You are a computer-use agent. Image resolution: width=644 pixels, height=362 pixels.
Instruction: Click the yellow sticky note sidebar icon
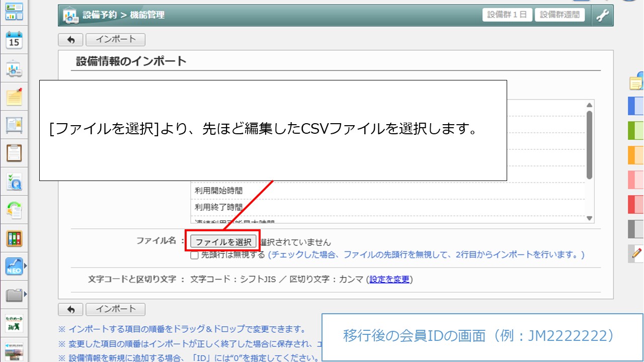14,97
